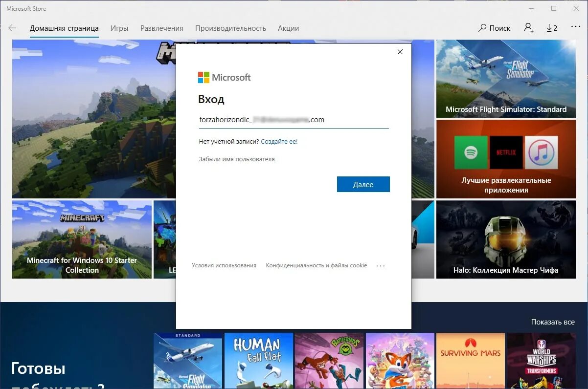Switch to Акции tab

[x=288, y=28]
